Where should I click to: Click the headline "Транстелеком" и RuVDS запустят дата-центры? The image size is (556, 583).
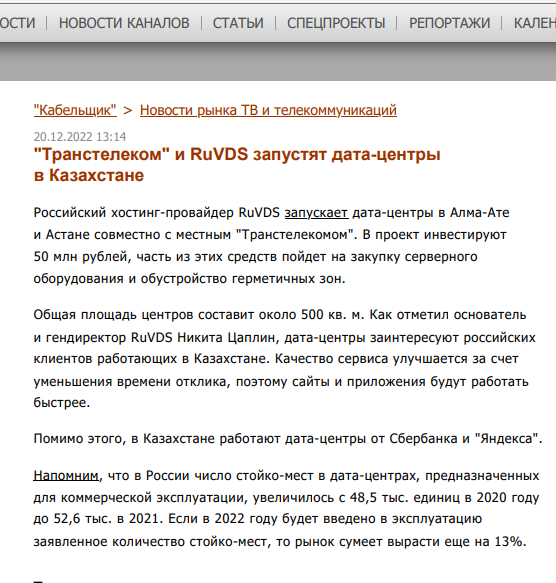click(x=237, y=165)
